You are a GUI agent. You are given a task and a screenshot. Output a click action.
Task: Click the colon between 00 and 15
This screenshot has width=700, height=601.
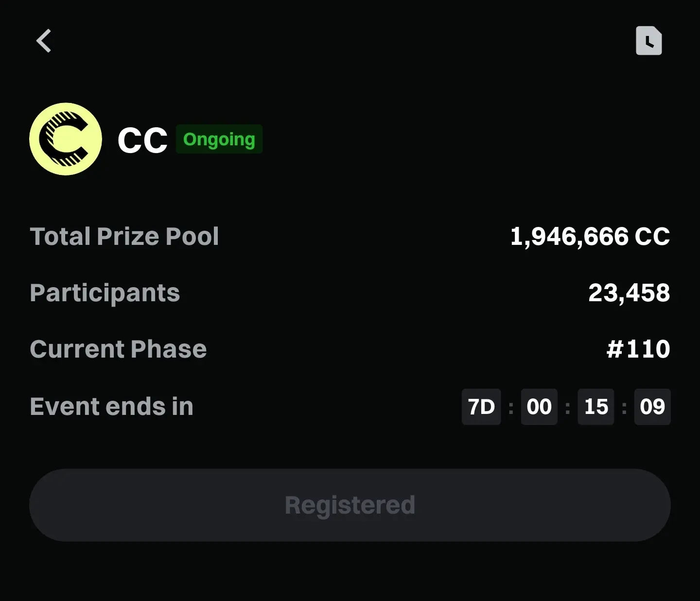click(x=567, y=408)
